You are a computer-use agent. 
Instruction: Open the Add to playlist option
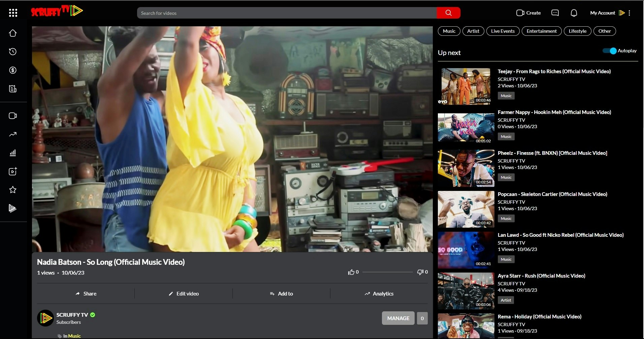point(281,293)
